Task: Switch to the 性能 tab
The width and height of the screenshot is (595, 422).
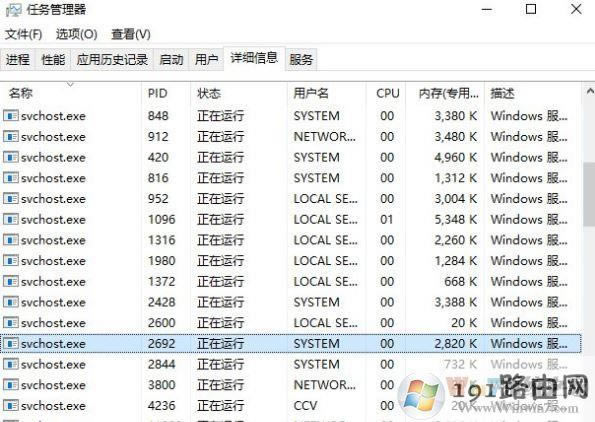Action: [53, 60]
